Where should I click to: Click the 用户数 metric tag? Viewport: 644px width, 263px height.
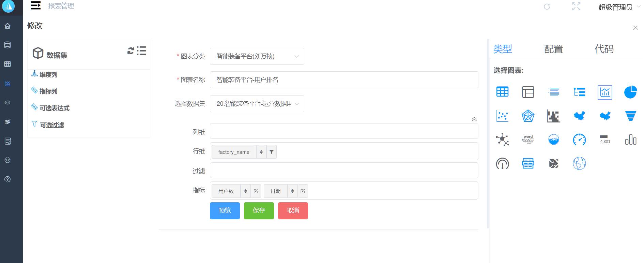click(x=226, y=191)
